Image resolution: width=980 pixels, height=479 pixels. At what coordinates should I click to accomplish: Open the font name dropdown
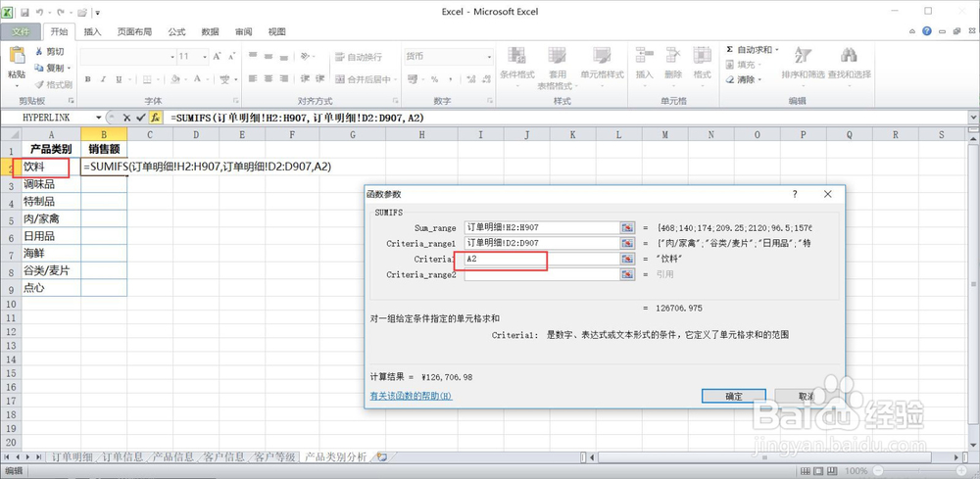click(x=172, y=56)
